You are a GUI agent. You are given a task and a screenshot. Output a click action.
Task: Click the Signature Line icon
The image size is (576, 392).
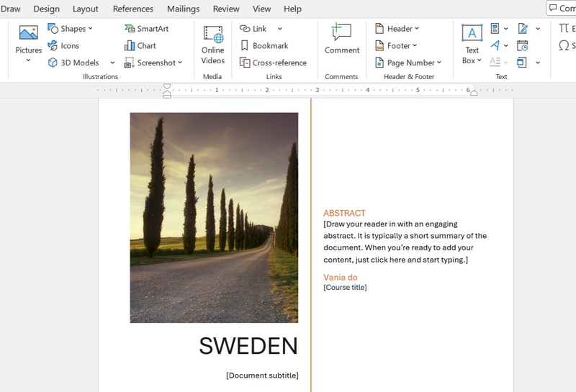coord(523,28)
